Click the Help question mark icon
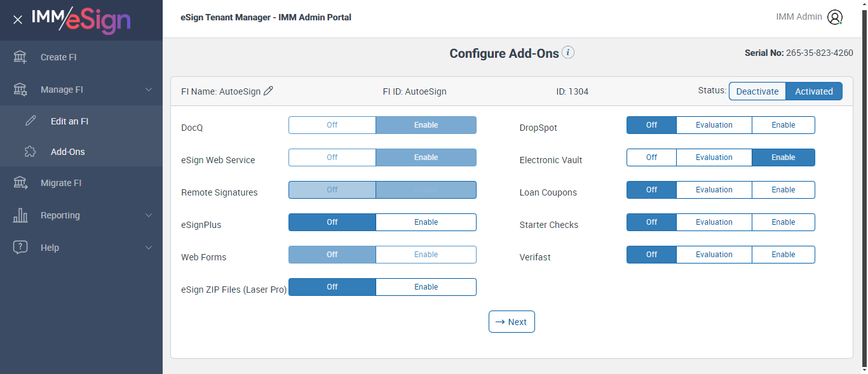Image resolution: width=868 pixels, height=374 pixels. (x=20, y=248)
